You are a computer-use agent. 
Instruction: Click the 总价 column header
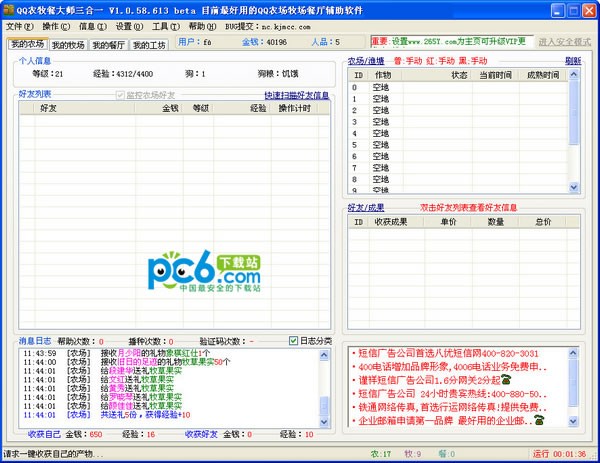(543, 222)
